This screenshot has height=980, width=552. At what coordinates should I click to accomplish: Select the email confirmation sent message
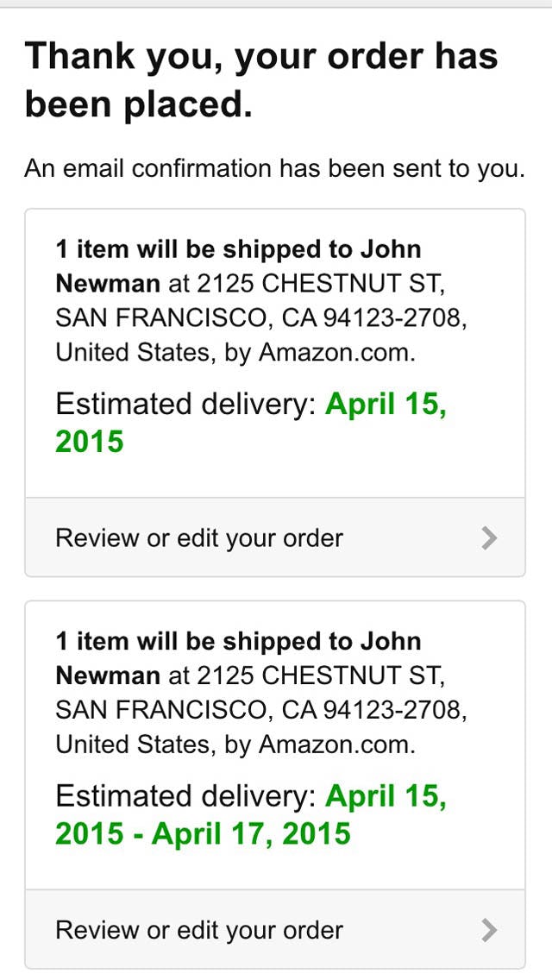point(274,168)
